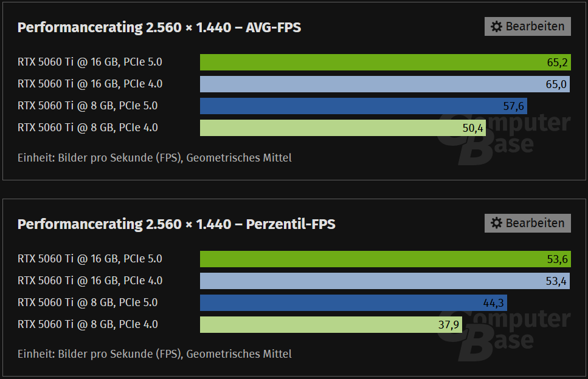Screen dimensions: 588x379
Task: Select the green 65,2 FPS bar
Action: (x=386, y=62)
